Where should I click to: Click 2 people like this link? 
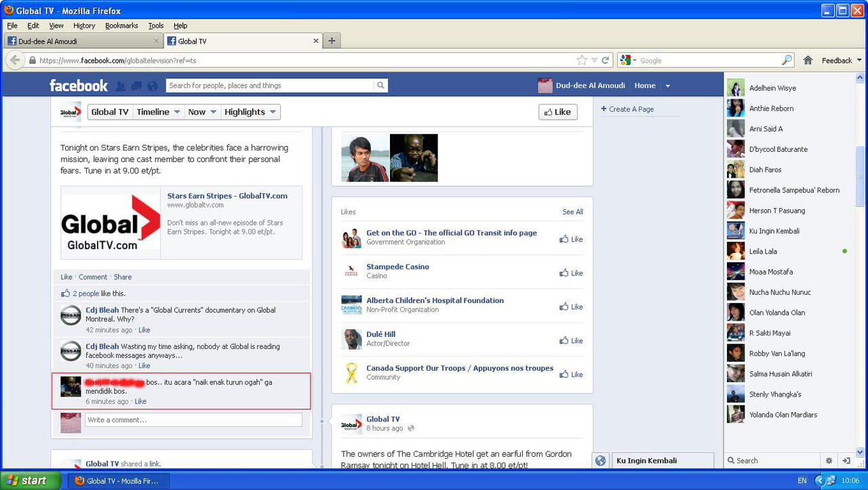tap(85, 293)
